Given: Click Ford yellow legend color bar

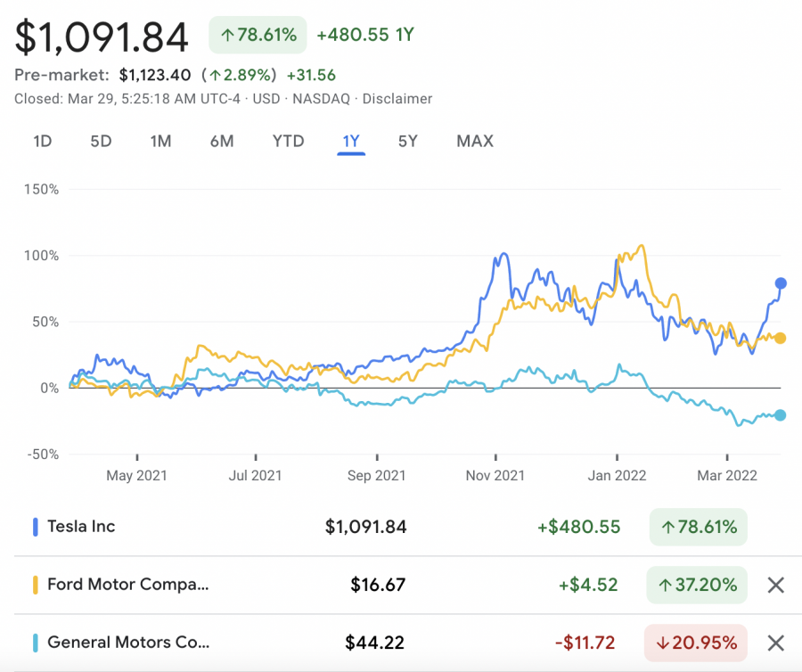Looking at the screenshot, I should [36, 585].
